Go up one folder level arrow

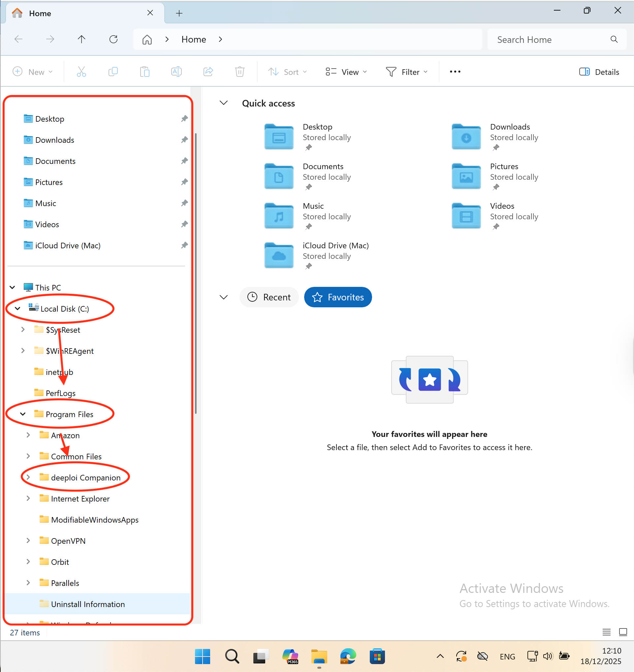pyautogui.click(x=81, y=40)
